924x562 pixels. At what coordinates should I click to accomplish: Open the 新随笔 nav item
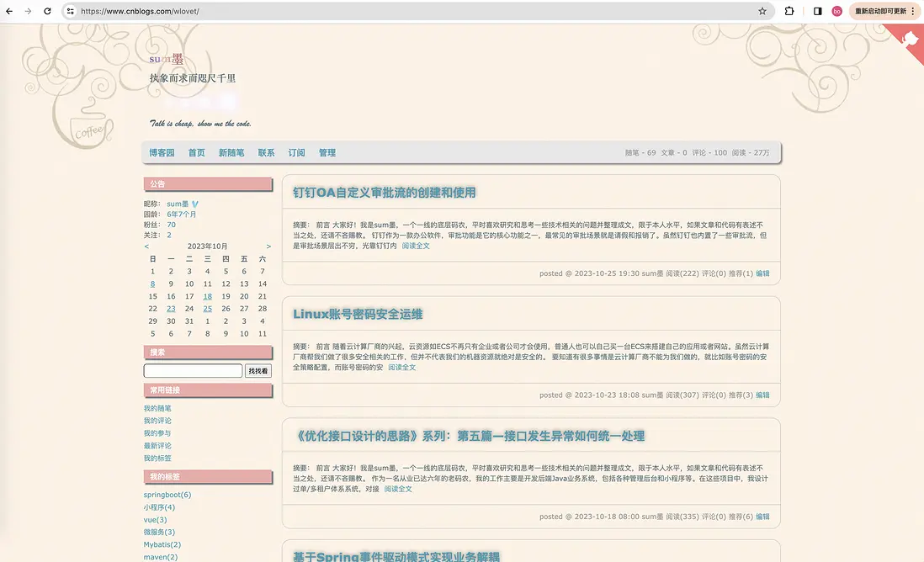(231, 152)
